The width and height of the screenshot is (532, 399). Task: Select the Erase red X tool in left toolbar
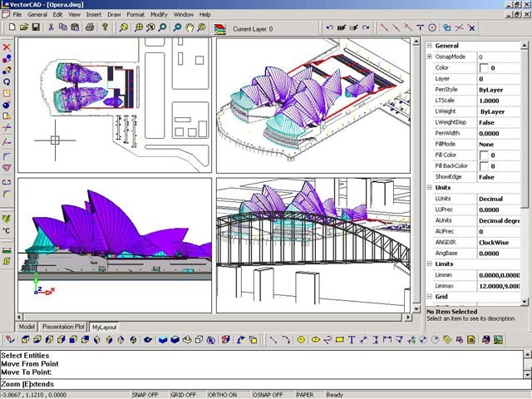coord(7,47)
